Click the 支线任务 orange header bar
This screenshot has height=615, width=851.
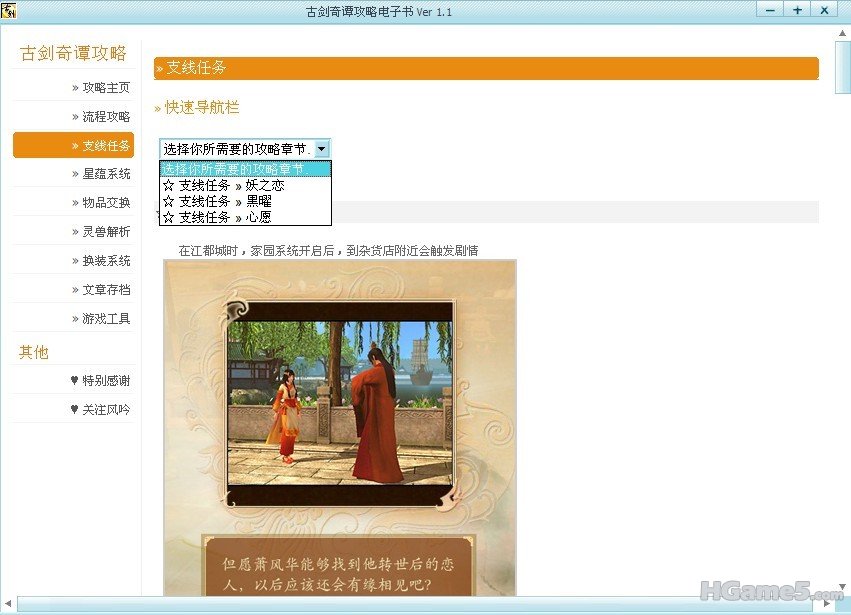486,68
